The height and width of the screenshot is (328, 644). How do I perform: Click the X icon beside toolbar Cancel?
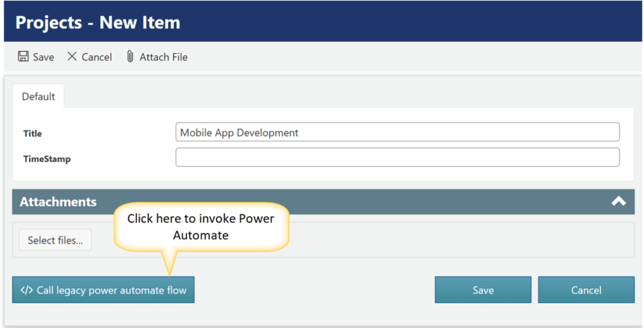[x=72, y=57]
